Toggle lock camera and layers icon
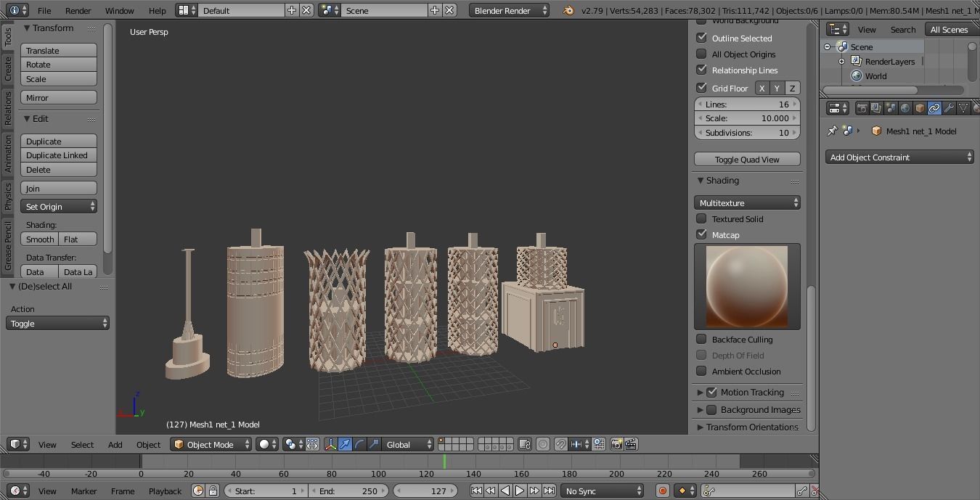Screen dimensions: 980x500 (525, 444)
